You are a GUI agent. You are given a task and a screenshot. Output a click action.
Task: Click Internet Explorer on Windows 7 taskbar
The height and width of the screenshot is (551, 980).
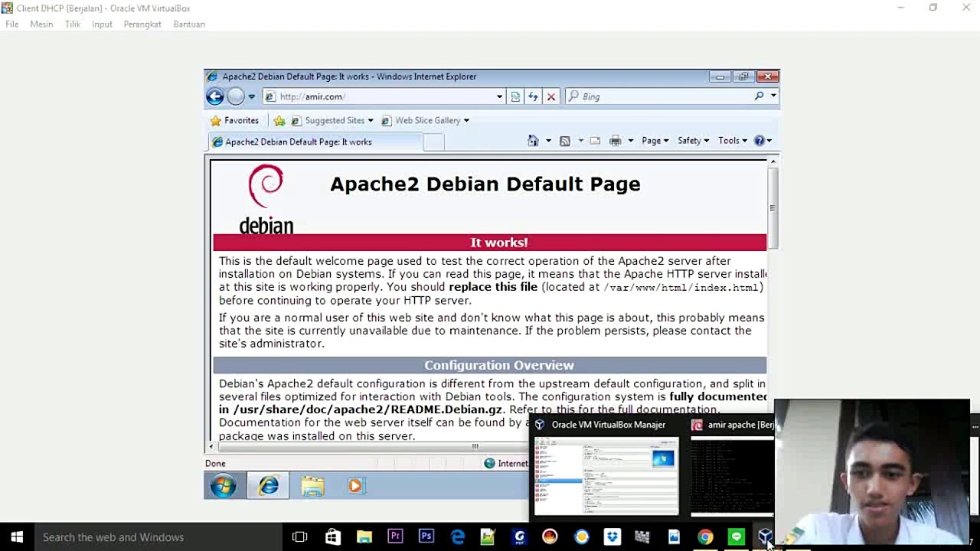pyautogui.click(x=268, y=486)
